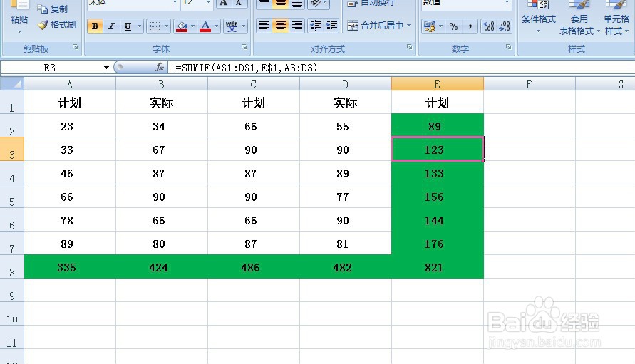This screenshot has width=635, height=364.
Task: Open font (字体) group dialog launcher
Action: 244,48
